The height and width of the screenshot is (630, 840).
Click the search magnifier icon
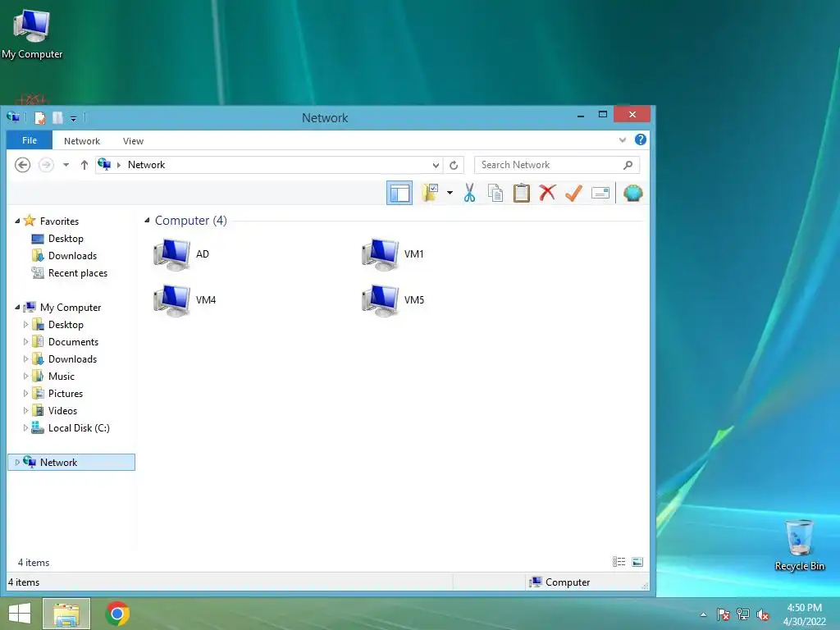click(x=628, y=165)
